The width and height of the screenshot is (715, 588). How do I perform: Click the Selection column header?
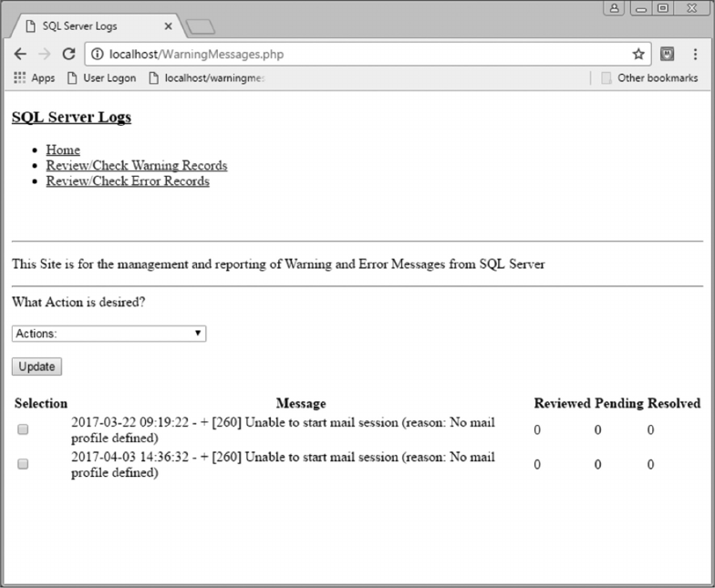[41, 403]
